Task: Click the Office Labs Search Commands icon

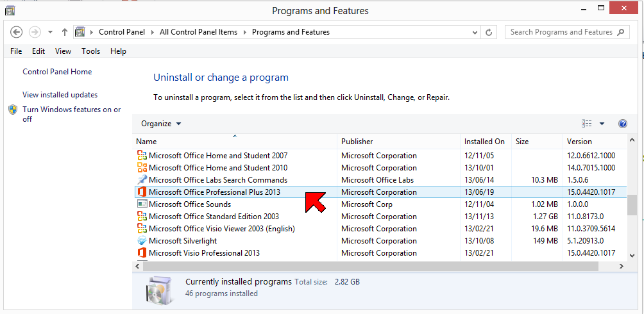Action: click(x=142, y=180)
